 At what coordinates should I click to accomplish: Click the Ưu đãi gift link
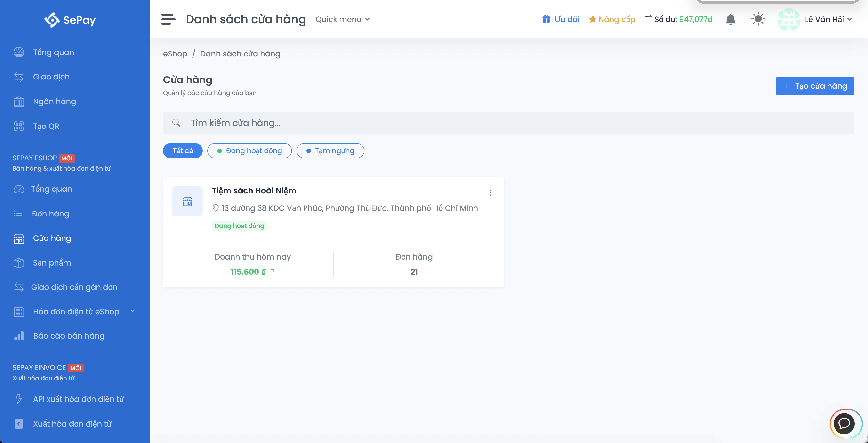coord(561,19)
